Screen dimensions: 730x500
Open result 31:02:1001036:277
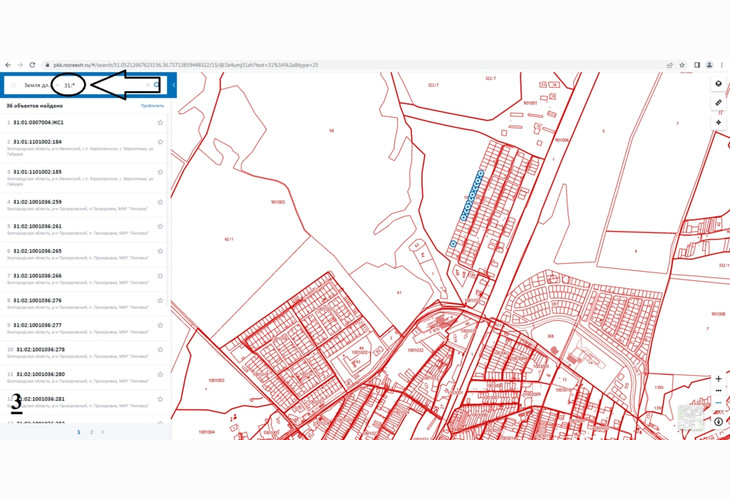(37, 325)
